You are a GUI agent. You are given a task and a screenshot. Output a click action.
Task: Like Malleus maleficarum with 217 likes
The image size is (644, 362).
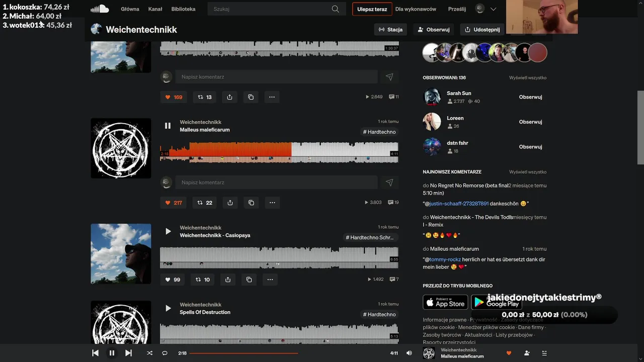(174, 203)
